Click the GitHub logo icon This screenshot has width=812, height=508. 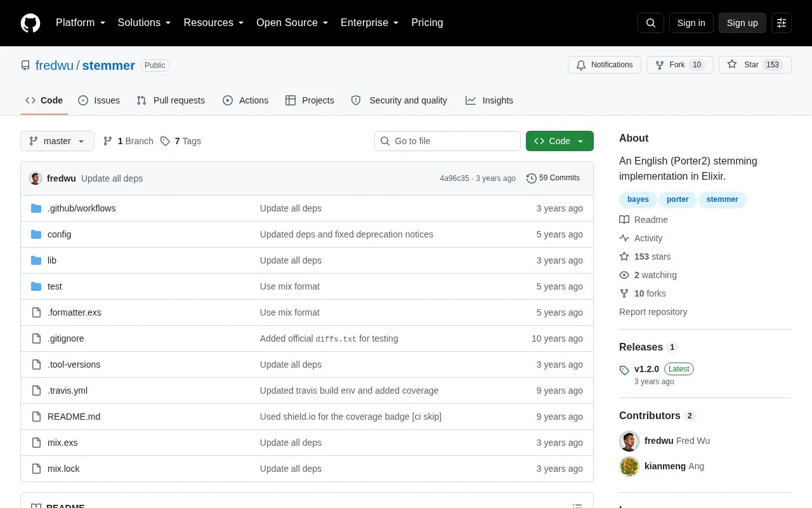point(30,23)
